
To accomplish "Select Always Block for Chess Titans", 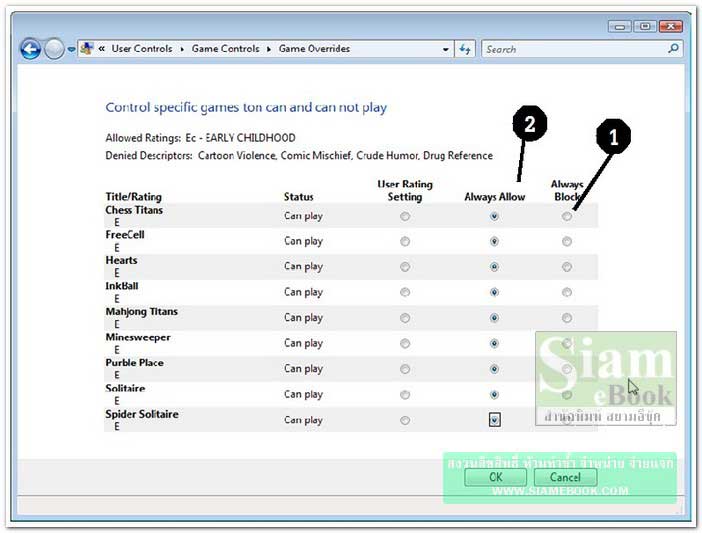I will pyautogui.click(x=567, y=217).
